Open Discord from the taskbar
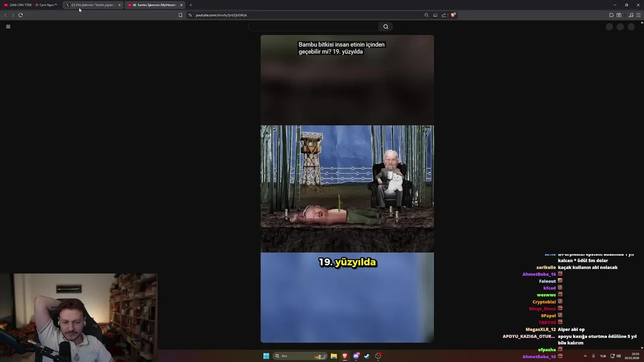This screenshot has height=362, width=644. 356,356
